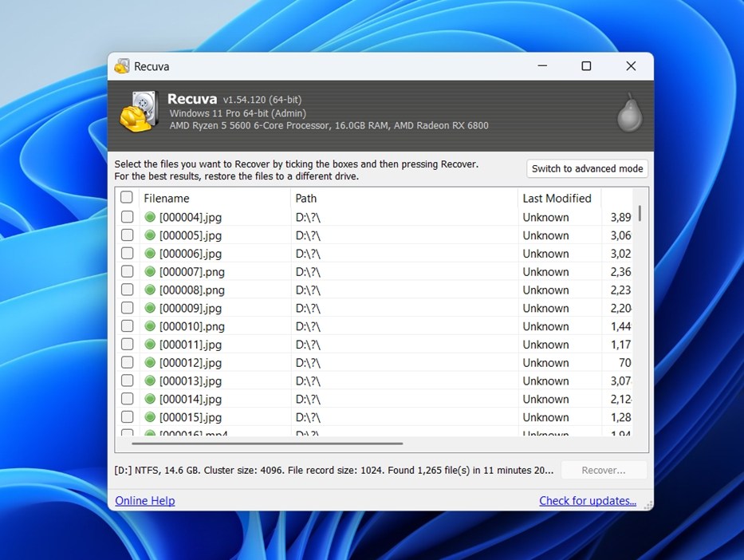Click the Recuva title bar app icon

(x=122, y=66)
